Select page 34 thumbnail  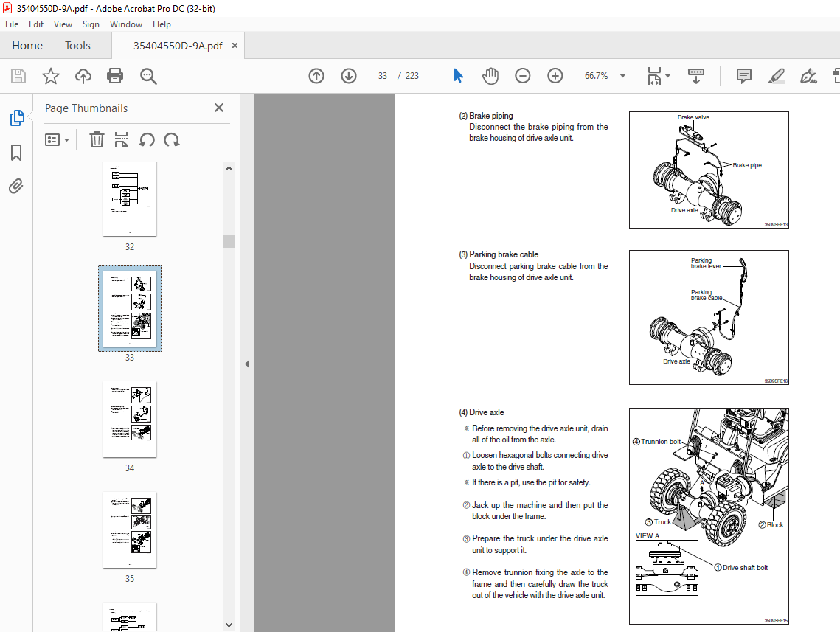[x=130, y=420]
